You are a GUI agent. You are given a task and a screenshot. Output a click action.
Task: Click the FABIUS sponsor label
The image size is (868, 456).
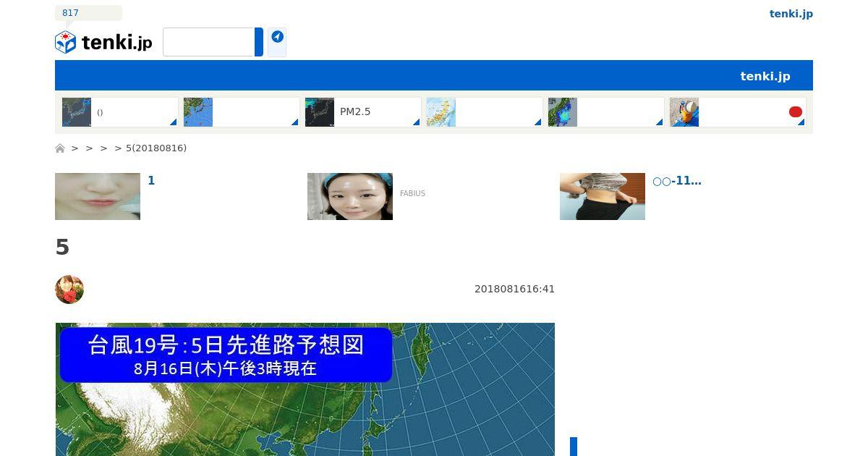click(x=412, y=194)
